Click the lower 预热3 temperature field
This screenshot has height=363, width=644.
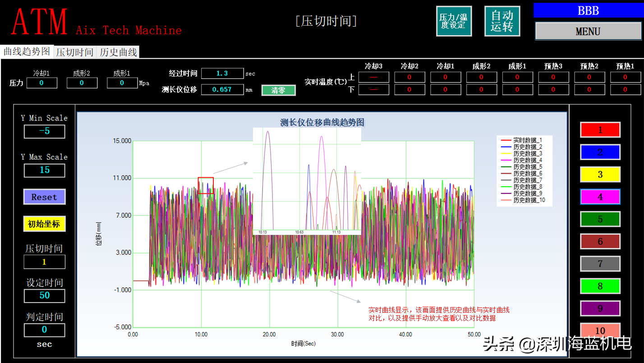pyautogui.click(x=553, y=90)
